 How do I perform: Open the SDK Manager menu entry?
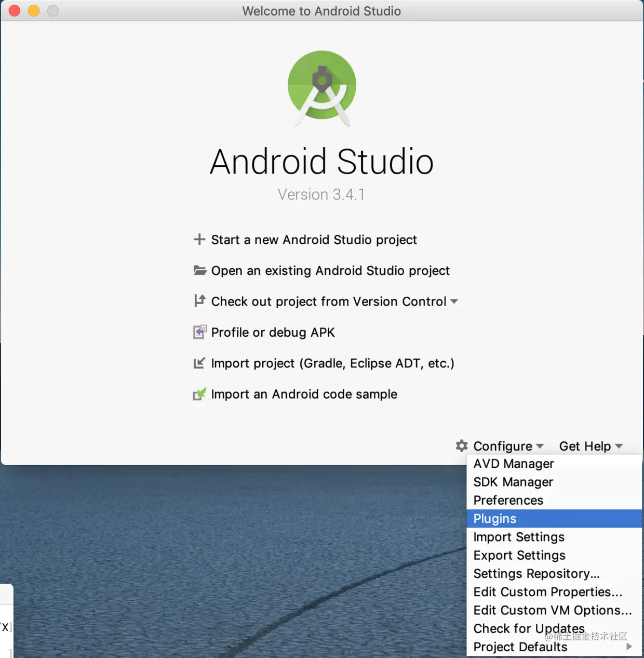(x=513, y=482)
